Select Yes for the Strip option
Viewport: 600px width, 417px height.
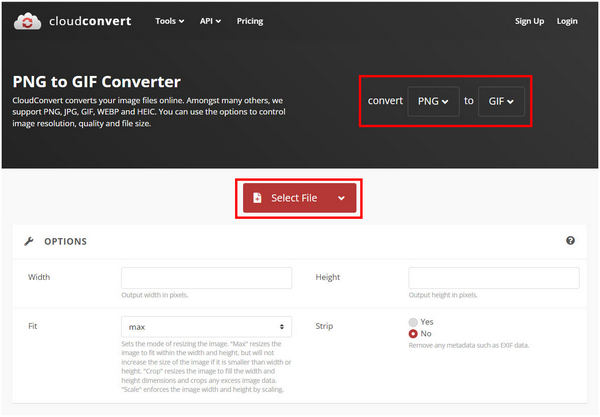tap(413, 322)
